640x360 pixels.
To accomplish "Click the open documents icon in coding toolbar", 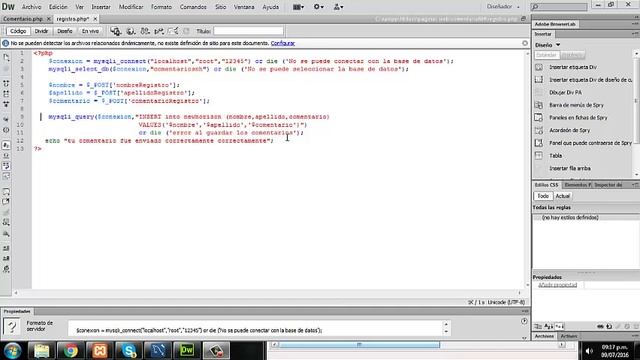I will (6, 58).
